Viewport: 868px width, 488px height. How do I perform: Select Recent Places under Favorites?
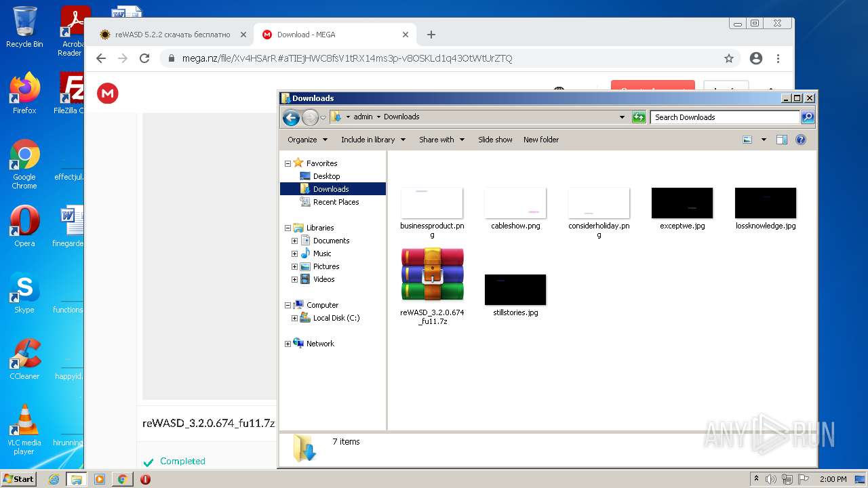pyautogui.click(x=336, y=202)
